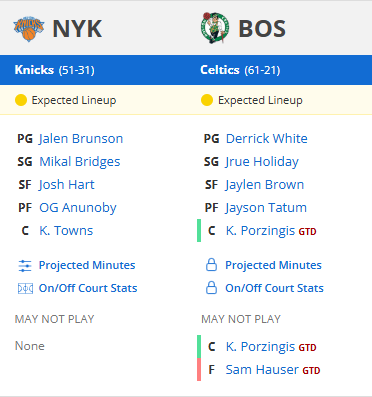Click the Celtics (61-21) team name
The width and height of the screenshot is (372, 397).
(240, 70)
